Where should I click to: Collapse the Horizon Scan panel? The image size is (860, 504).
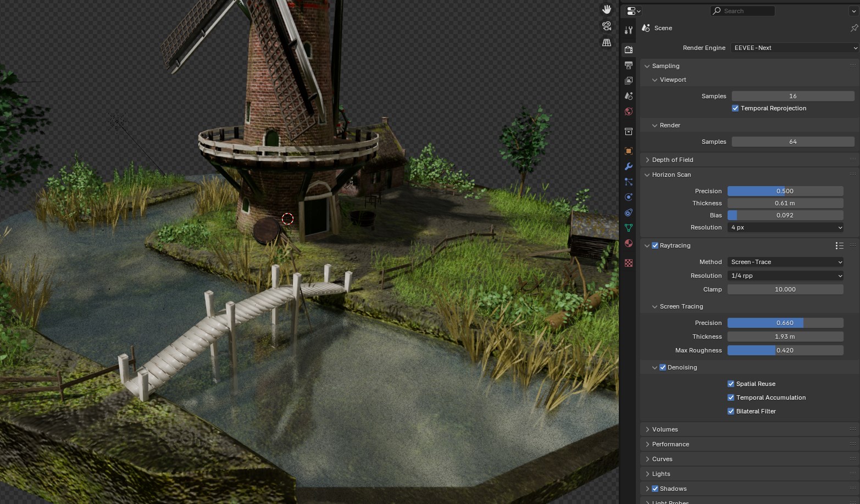647,175
